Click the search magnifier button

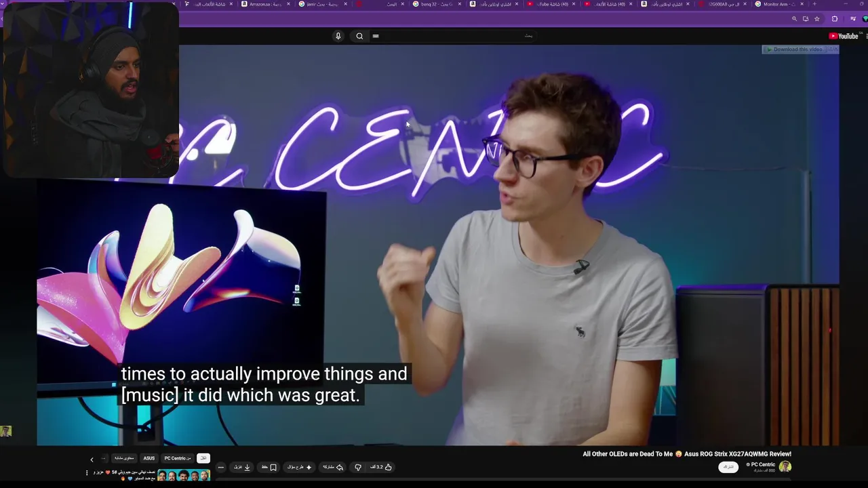tap(359, 36)
